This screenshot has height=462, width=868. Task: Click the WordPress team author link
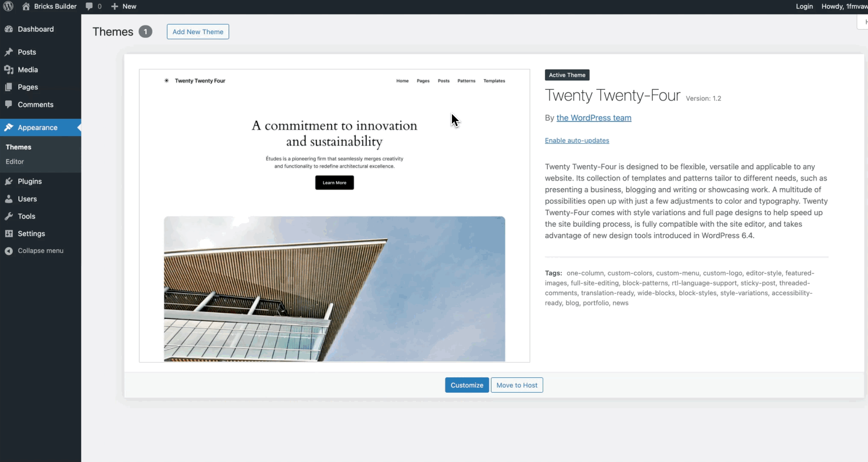click(x=594, y=117)
